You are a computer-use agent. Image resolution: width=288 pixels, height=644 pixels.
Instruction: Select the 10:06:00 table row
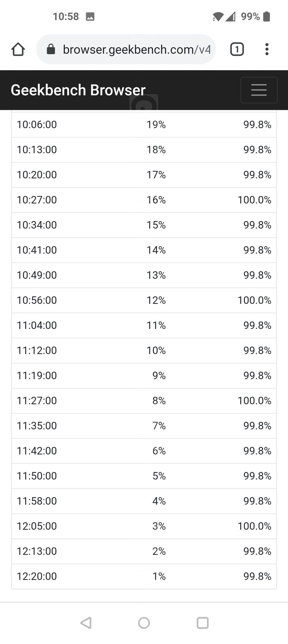pyautogui.click(x=144, y=124)
